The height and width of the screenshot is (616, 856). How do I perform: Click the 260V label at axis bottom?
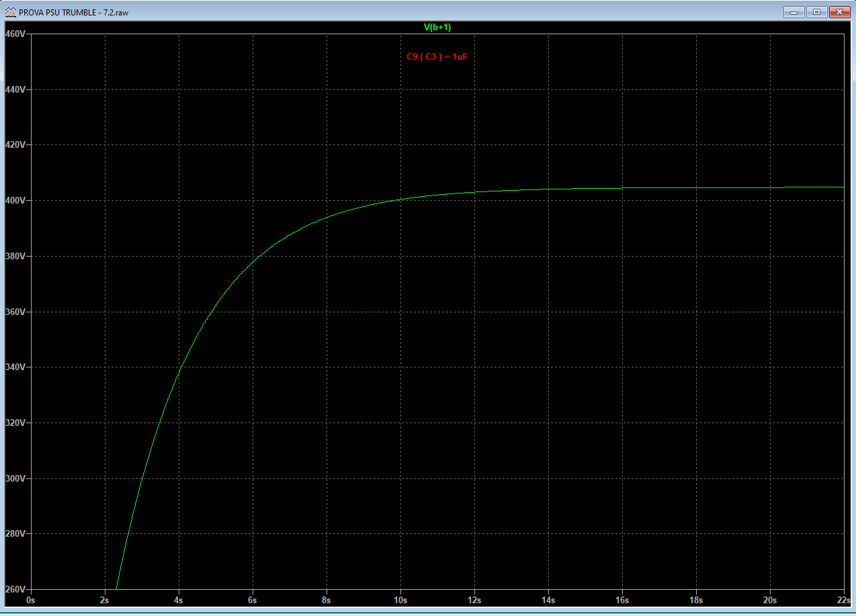click(14, 589)
